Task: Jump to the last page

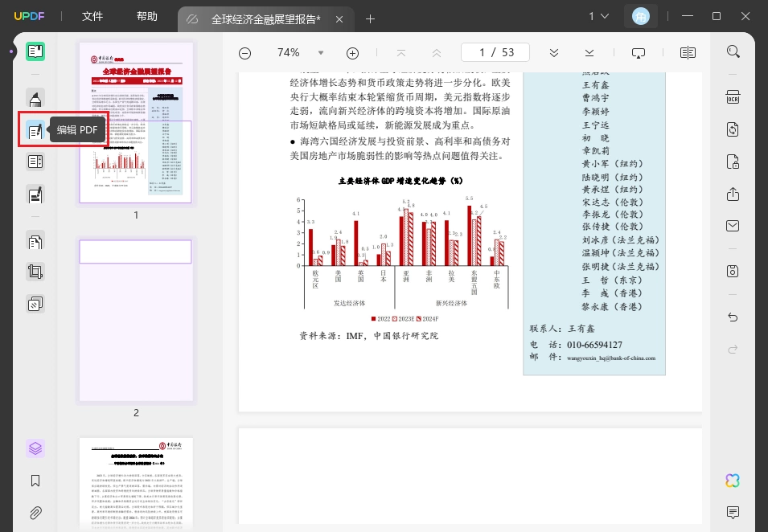Action: click(589, 53)
